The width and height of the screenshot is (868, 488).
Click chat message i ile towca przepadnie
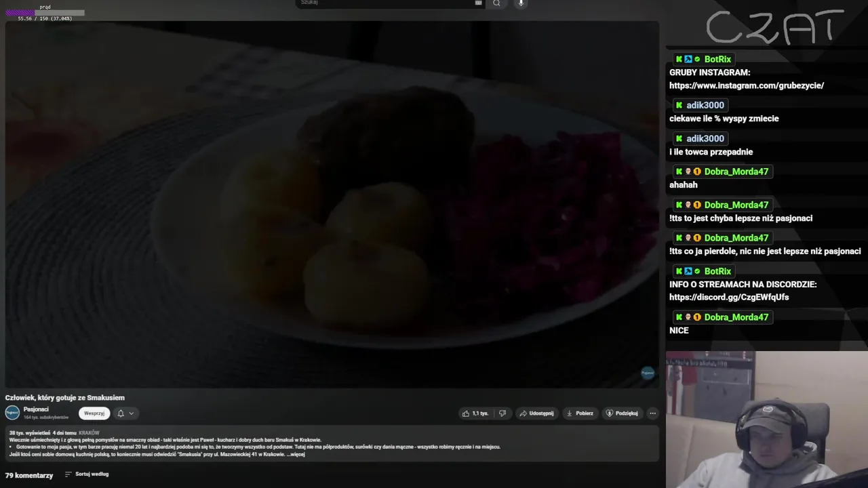click(x=711, y=152)
